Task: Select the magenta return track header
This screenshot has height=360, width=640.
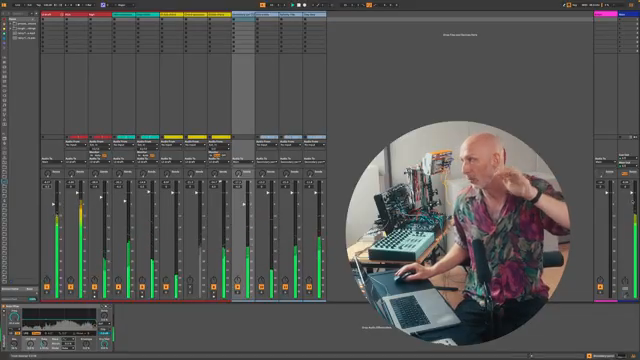Action: (x=605, y=14)
